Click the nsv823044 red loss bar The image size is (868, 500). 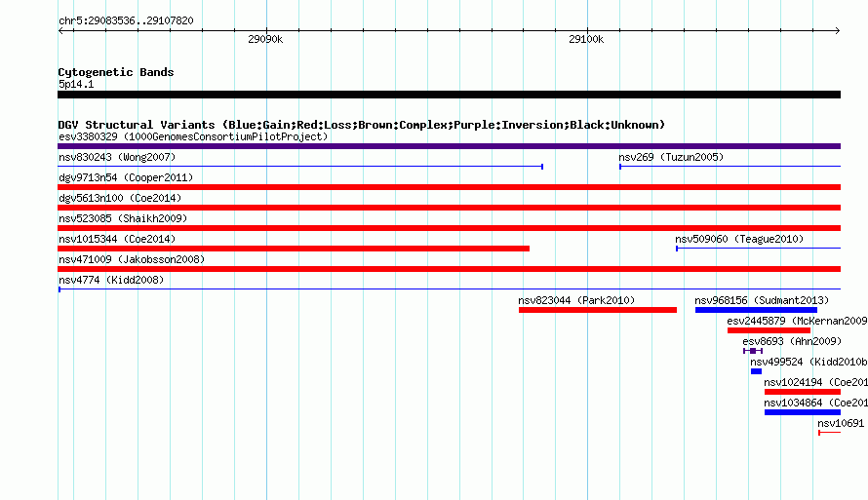[x=598, y=310]
